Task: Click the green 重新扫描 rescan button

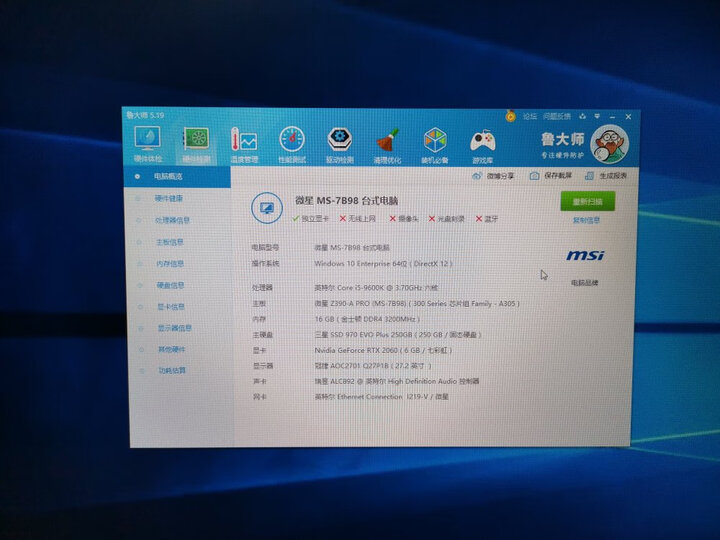Action: coord(587,202)
